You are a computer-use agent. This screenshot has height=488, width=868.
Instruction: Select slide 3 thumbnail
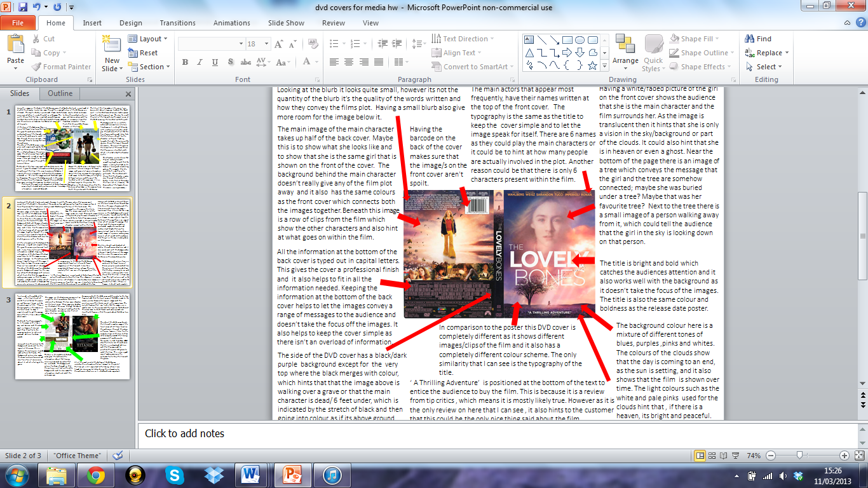point(72,336)
